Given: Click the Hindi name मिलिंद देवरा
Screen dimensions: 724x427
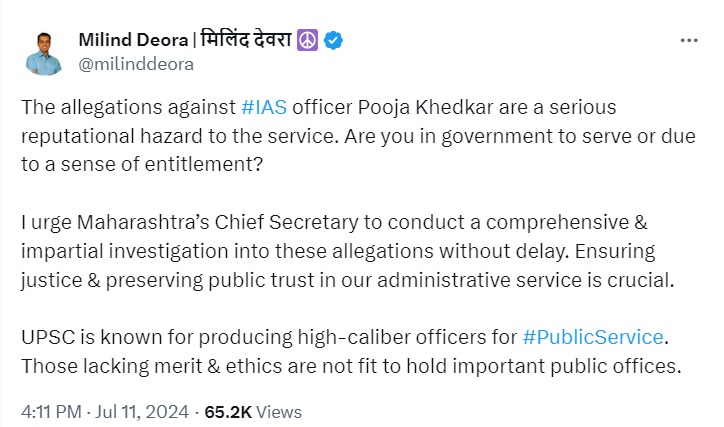Looking at the screenshot, I should [244, 41].
